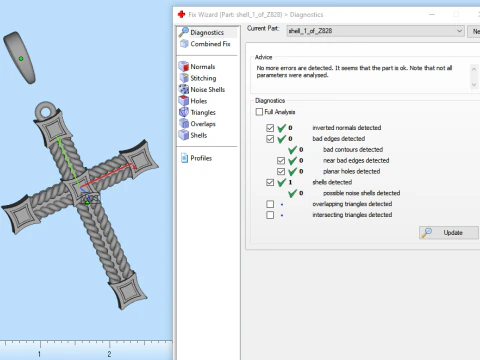Click the green check beside near bad edges

pos(293,161)
